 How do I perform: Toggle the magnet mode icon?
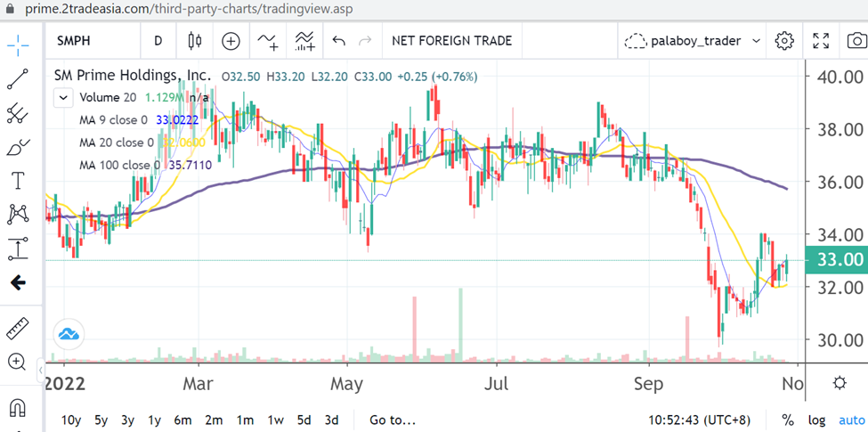pos(18,409)
